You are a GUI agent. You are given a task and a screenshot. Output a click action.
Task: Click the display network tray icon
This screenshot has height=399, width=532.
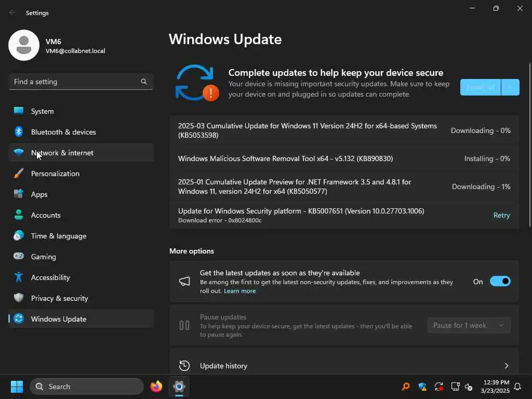click(455, 387)
